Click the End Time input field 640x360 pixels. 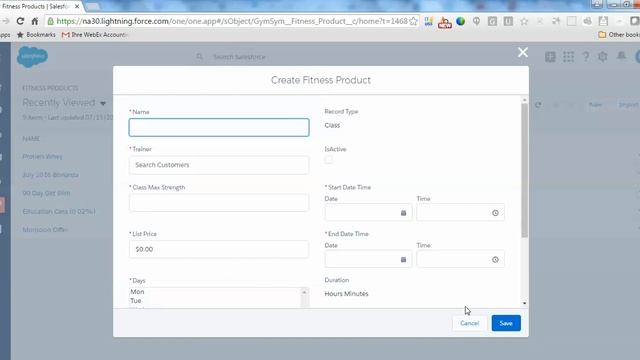460,259
